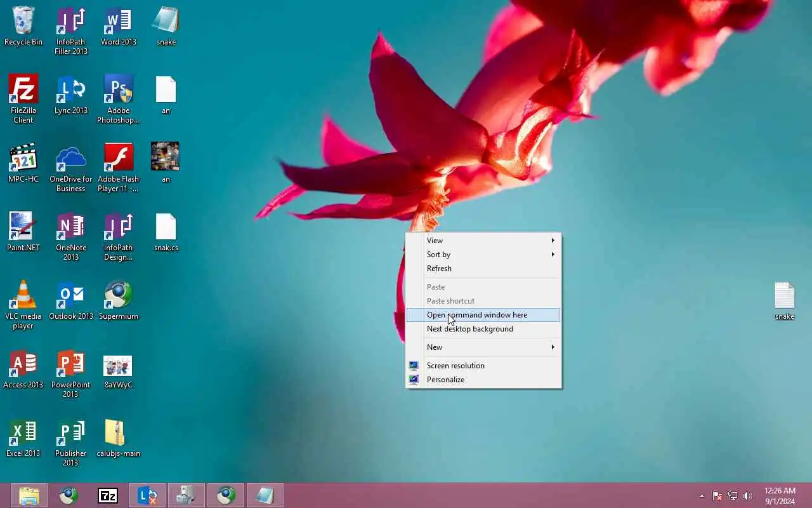Image resolution: width=812 pixels, height=508 pixels.
Task: Open Personalize from the context menu
Action: coord(483,380)
